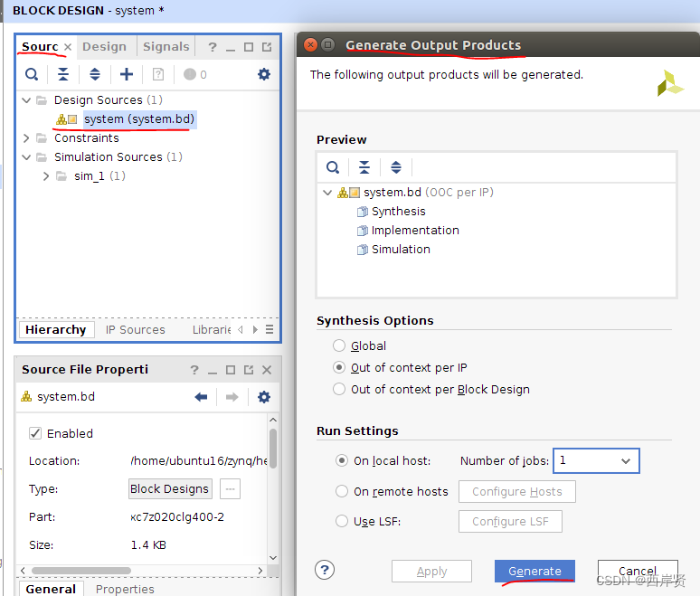Viewport: 700px width, 596px height.
Task: Browse file type with the ellipsis button
Action: click(230, 489)
